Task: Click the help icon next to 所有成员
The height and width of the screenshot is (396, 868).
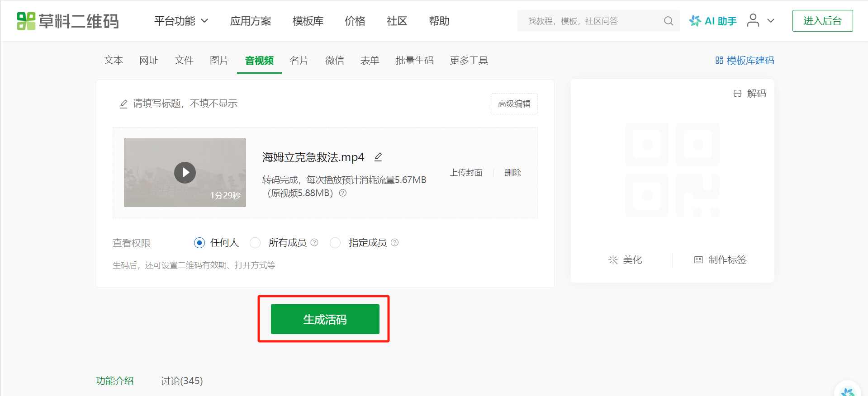Action: pyautogui.click(x=314, y=242)
